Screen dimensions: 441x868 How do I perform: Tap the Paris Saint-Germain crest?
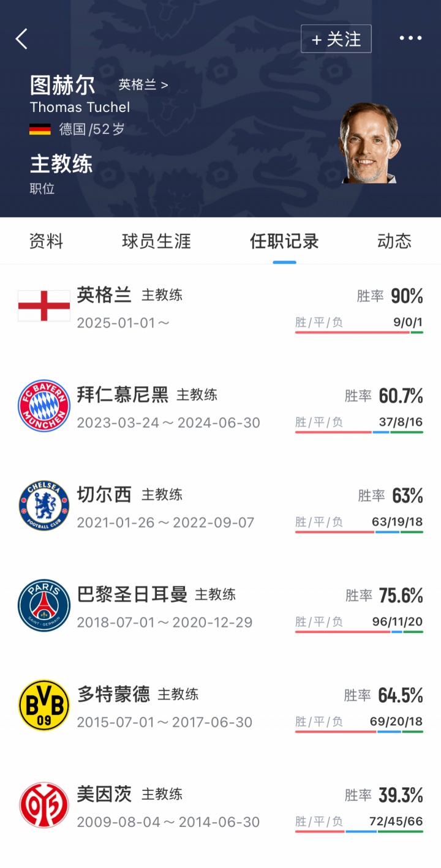click(x=44, y=605)
